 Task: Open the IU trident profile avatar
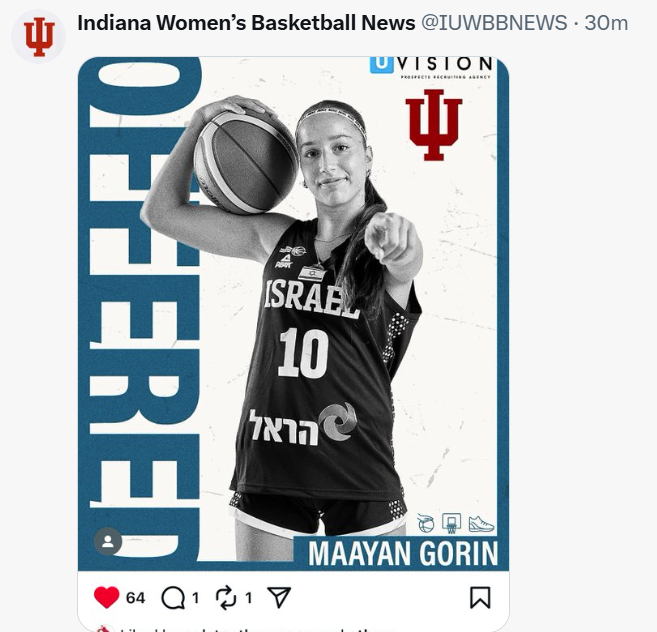tap(39, 36)
